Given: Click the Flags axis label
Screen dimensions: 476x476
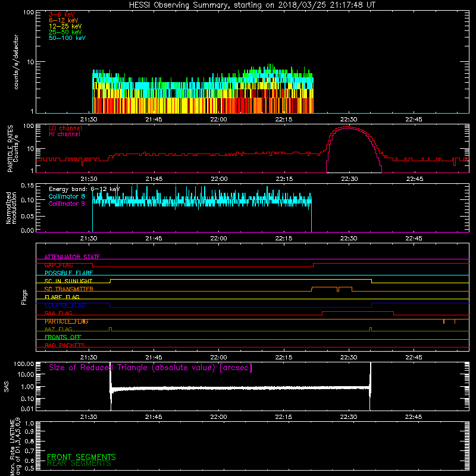Looking at the screenshot, I should [24, 297].
